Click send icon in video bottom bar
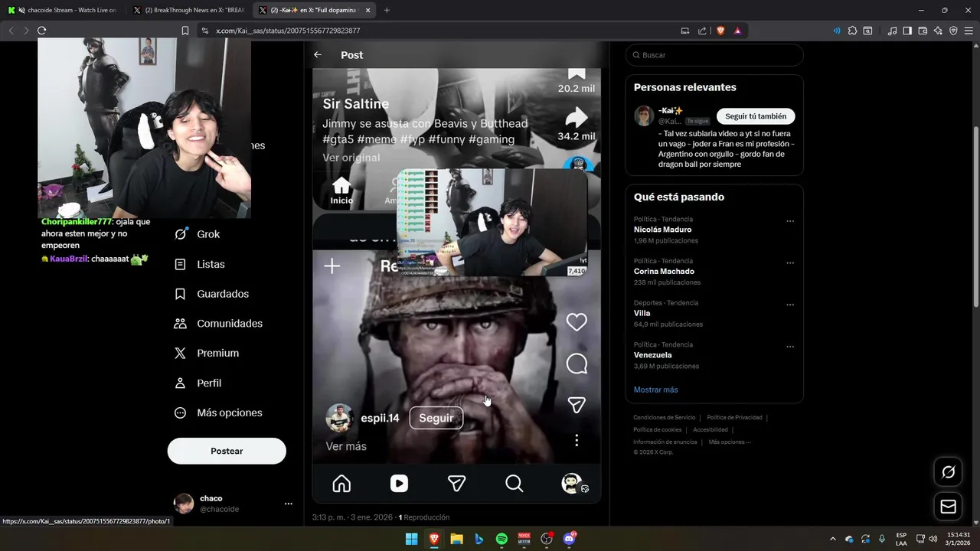The width and height of the screenshot is (980, 551). click(x=456, y=484)
